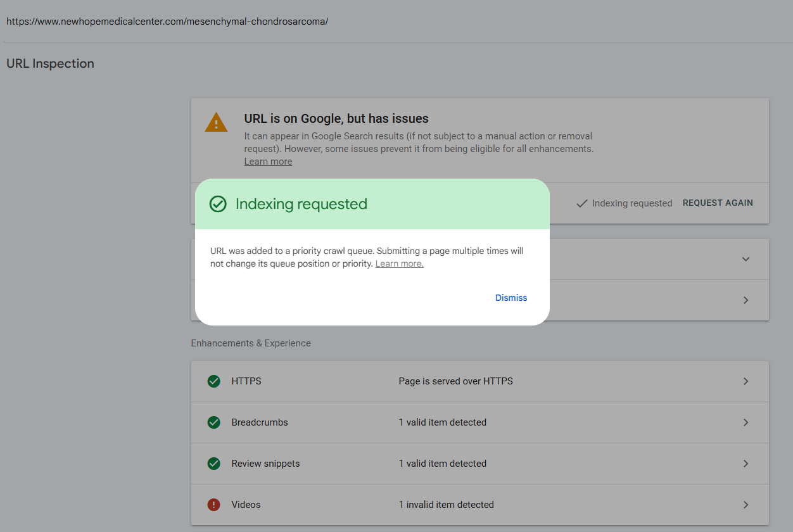Click the warning triangle icon
Viewport: 793px width, 532px height.
pyautogui.click(x=216, y=122)
